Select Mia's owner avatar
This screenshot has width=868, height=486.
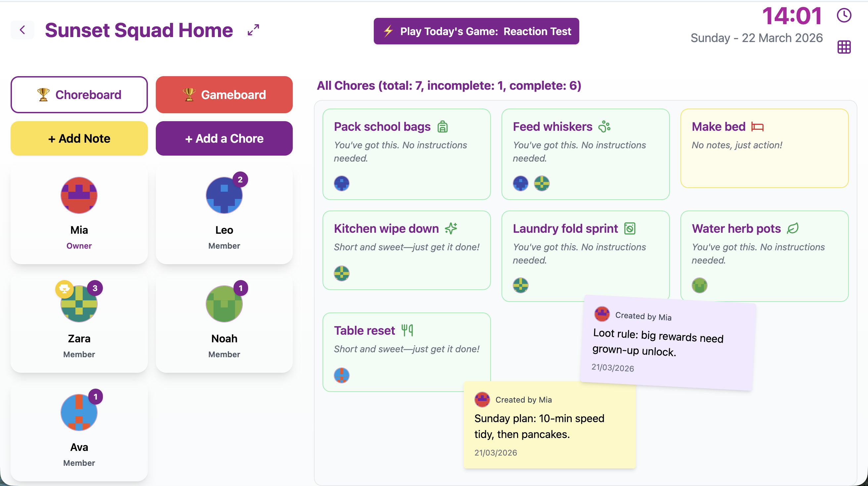coord(79,195)
